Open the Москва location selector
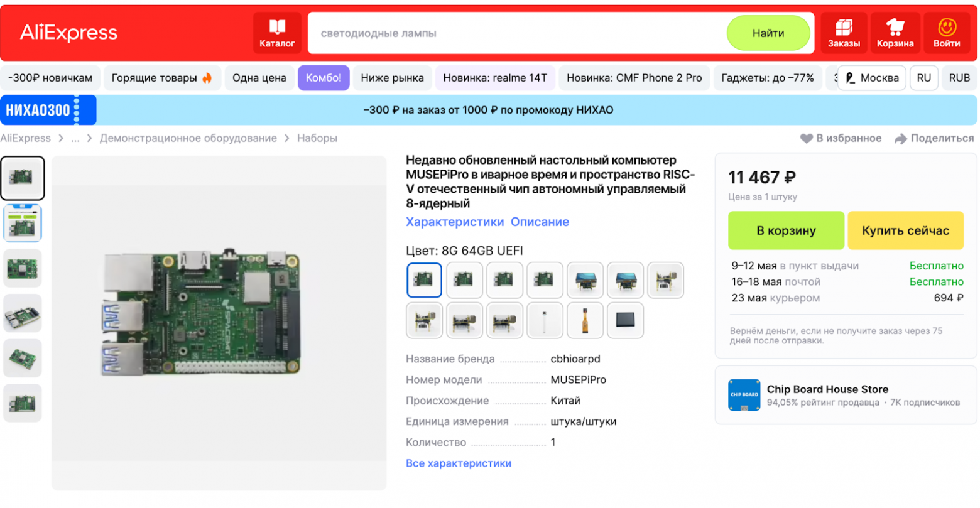 [x=872, y=78]
